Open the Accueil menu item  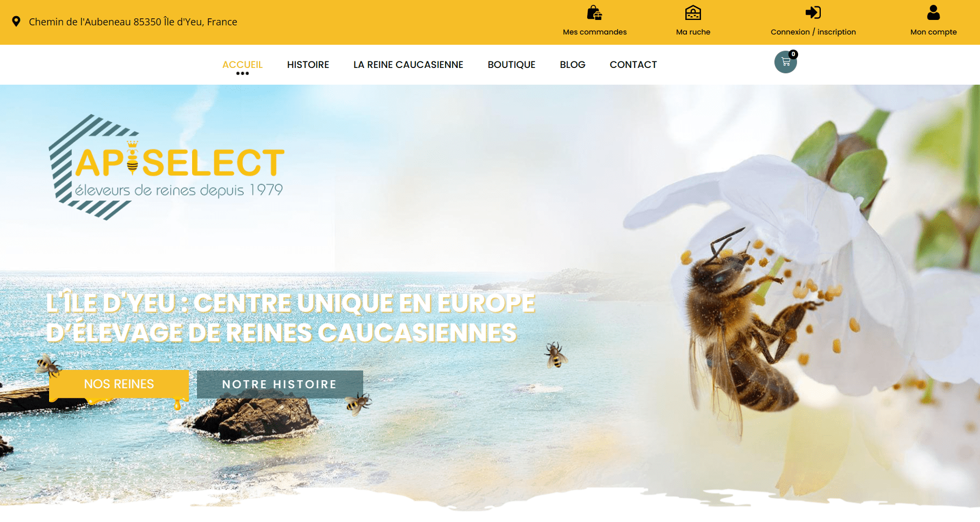coord(242,65)
